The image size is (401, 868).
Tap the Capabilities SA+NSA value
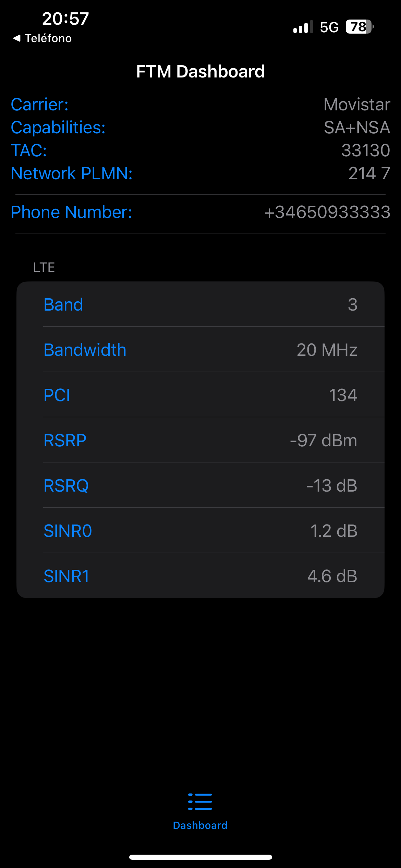[x=357, y=128]
